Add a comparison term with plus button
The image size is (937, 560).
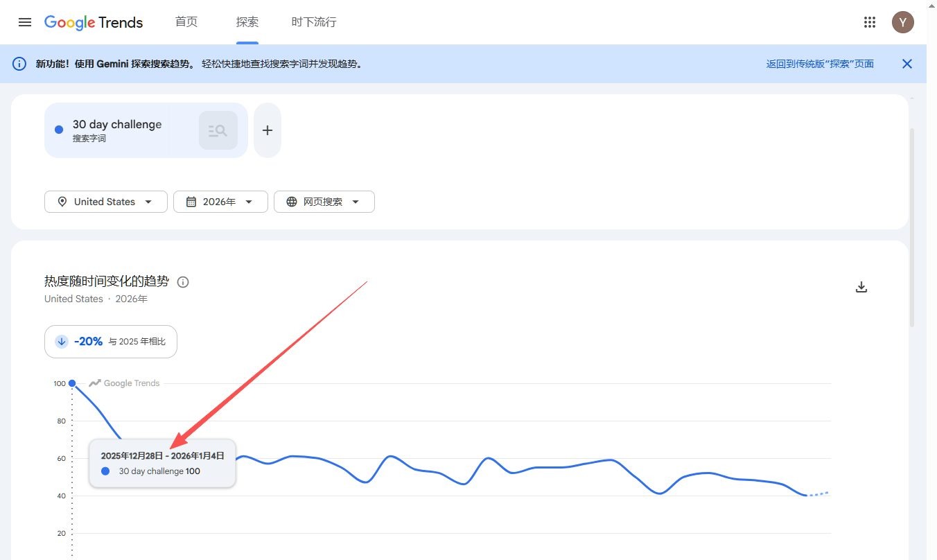pos(268,130)
